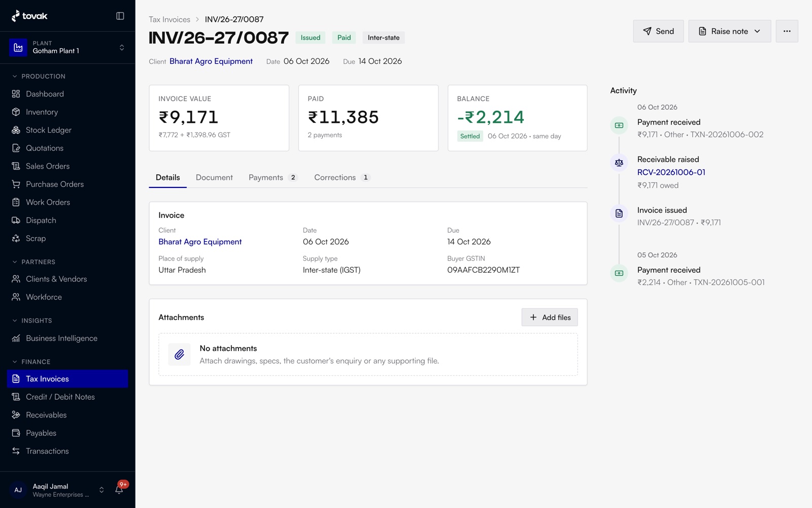Open the notifications bell
The width and height of the screenshot is (812, 508).
tap(119, 490)
